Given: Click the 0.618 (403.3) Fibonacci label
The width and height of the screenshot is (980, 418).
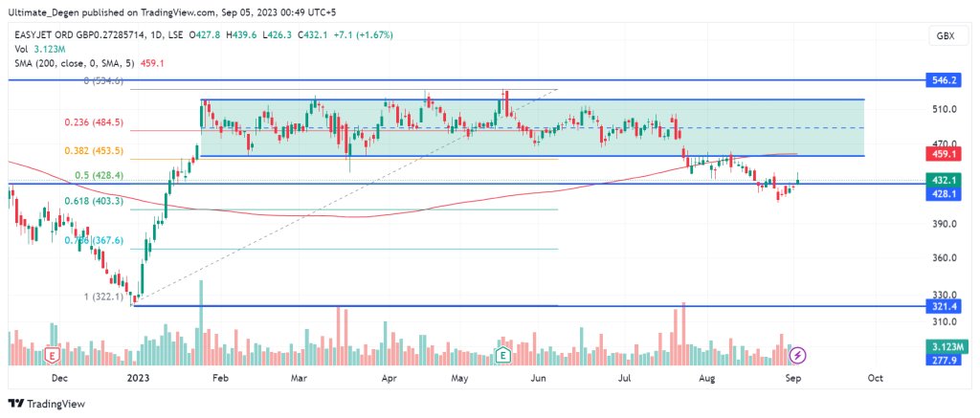Looking at the screenshot, I should (x=95, y=201).
